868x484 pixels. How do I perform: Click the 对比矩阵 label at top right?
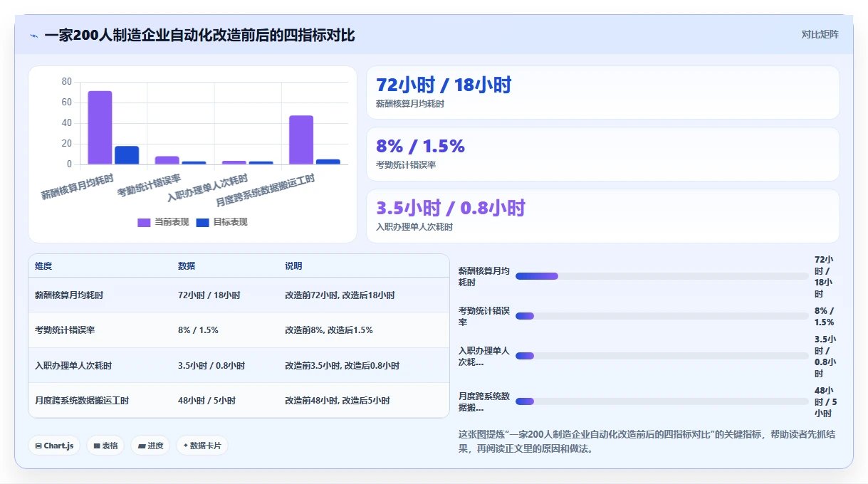820,34
